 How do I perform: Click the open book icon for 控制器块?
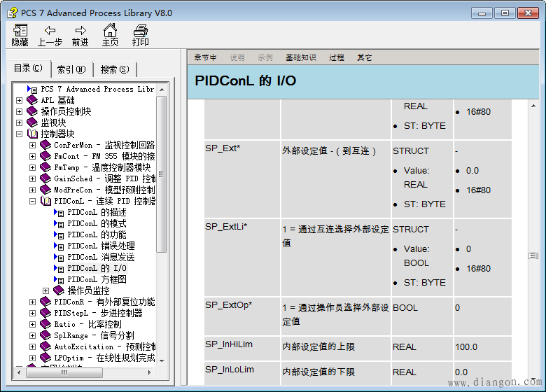click(32, 134)
